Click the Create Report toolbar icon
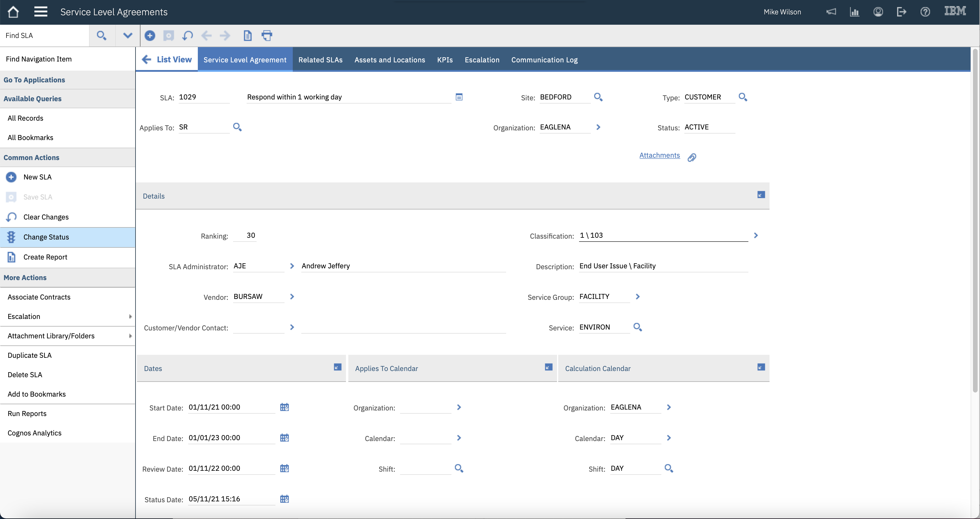 (x=247, y=35)
